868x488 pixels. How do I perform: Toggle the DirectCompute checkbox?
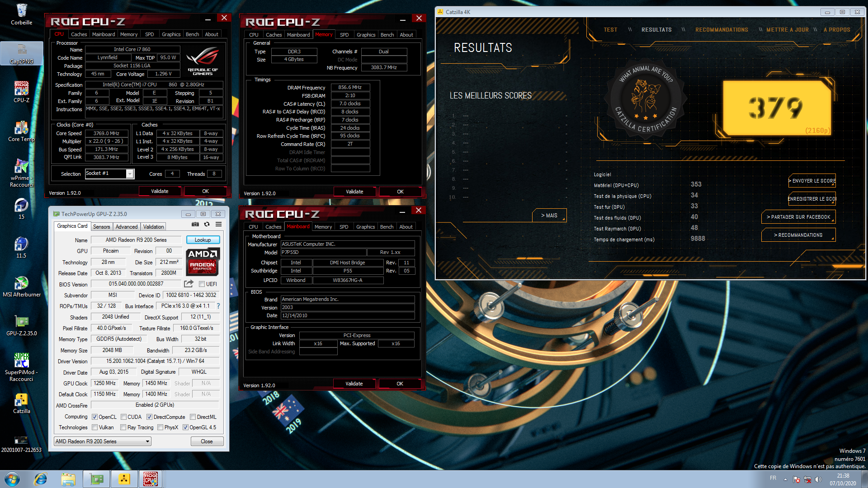[x=149, y=417]
